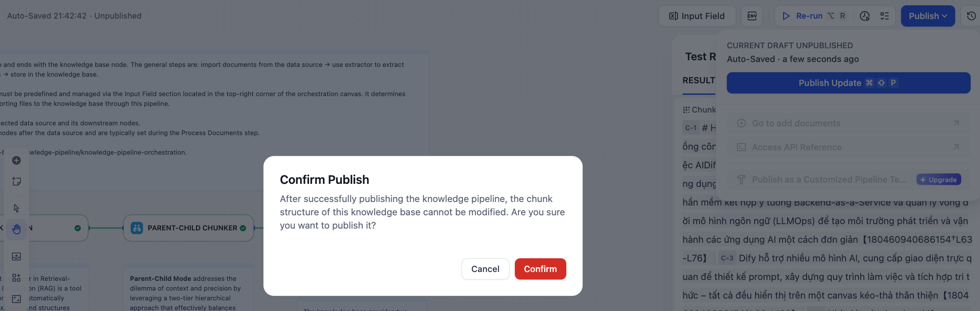Select Access API Reference
980x311 pixels.
pyautogui.click(x=796, y=147)
